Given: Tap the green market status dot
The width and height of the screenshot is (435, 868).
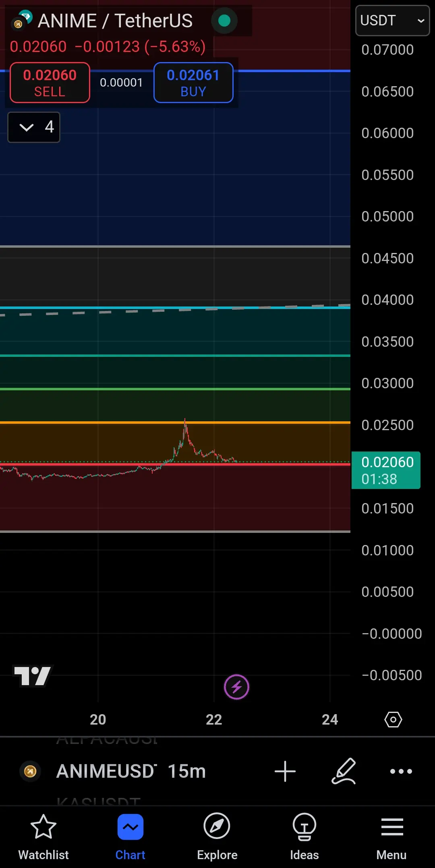Looking at the screenshot, I should [x=224, y=21].
